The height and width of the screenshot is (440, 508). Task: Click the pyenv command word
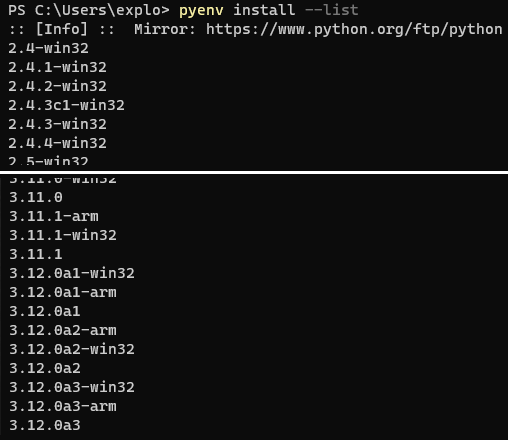coord(201,10)
